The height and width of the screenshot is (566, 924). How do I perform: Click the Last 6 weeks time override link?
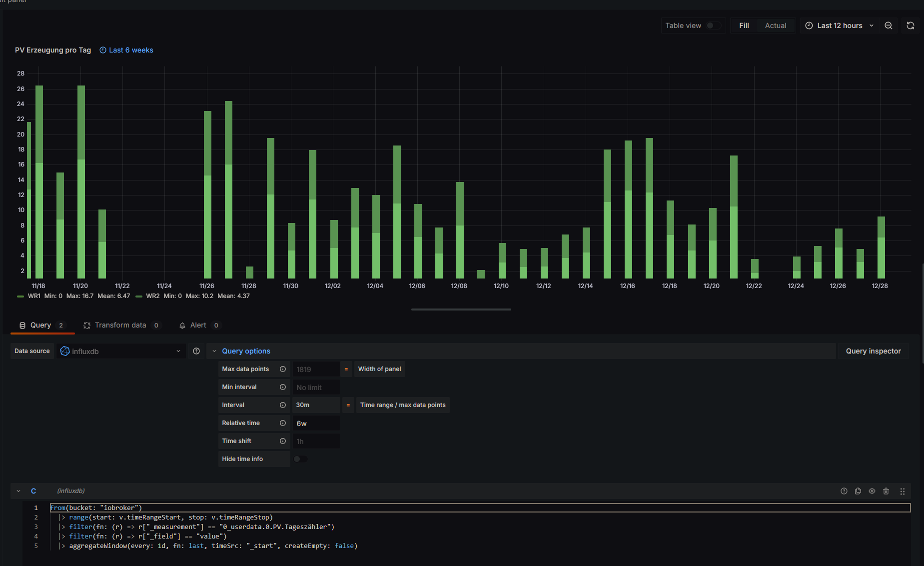pos(131,50)
